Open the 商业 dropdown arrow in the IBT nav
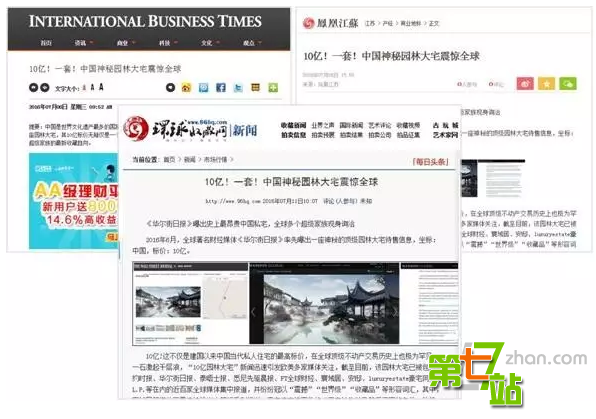This screenshot has width=596, height=419. [x=133, y=43]
